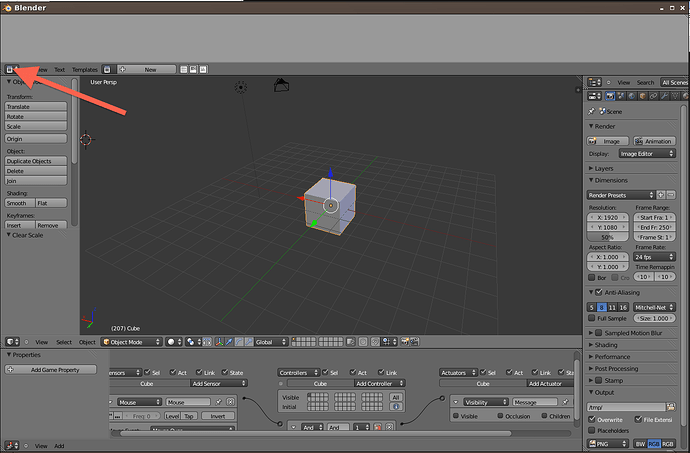This screenshot has height=453, width=690.
Task: Toggle word wrap in the text editor
Action: (193, 69)
